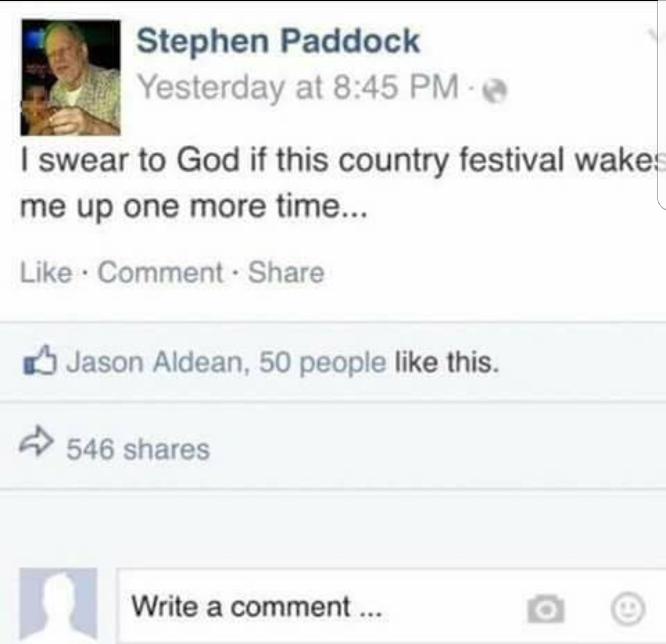The height and width of the screenshot is (644, 666).
Task: Click the Like link under the post
Action: (x=46, y=272)
